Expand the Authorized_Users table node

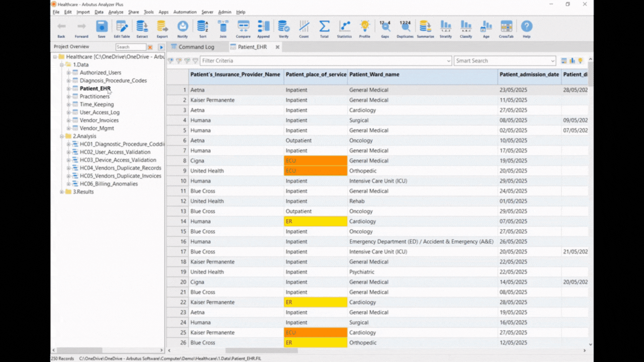68,73
